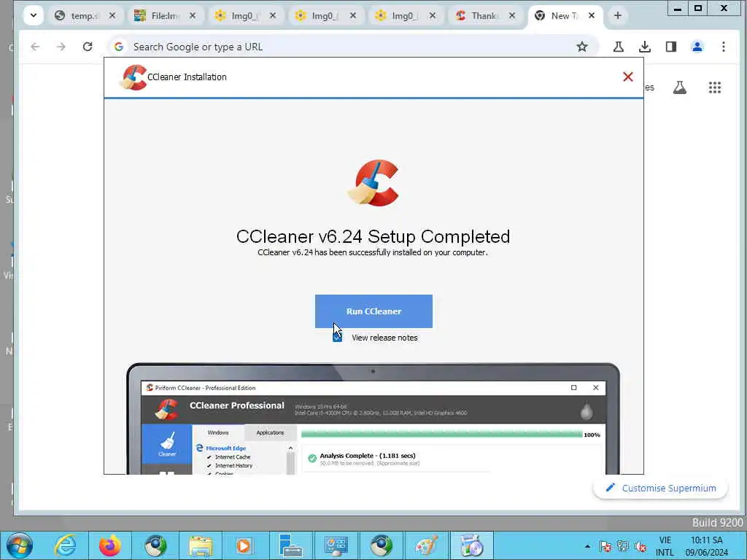Click the Search Google or type a URL field
Image resolution: width=747 pixels, height=560 pixels.
352,47
